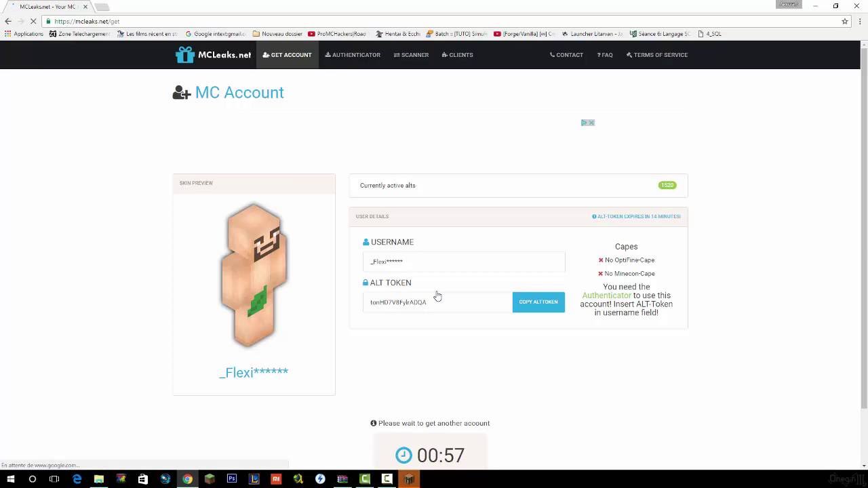Stop page loading with the X button
The width and height of the screenshot is (868, 488).
(34, 21)
